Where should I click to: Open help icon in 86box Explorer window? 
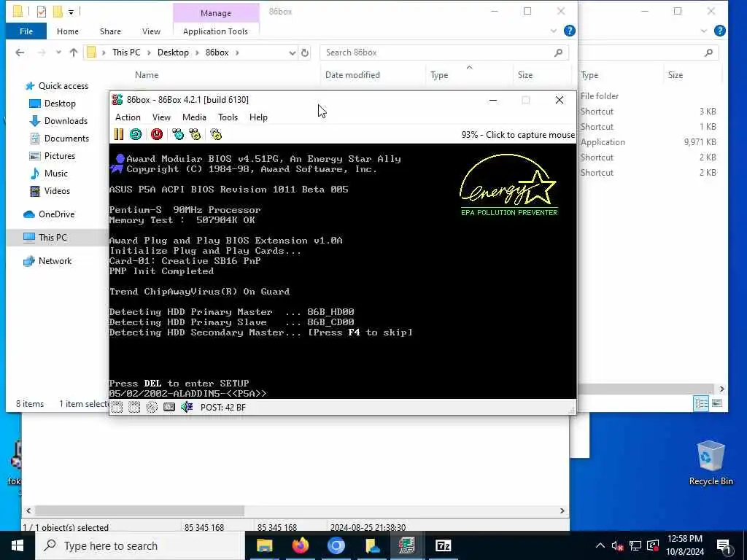click(x=569, y=31)
